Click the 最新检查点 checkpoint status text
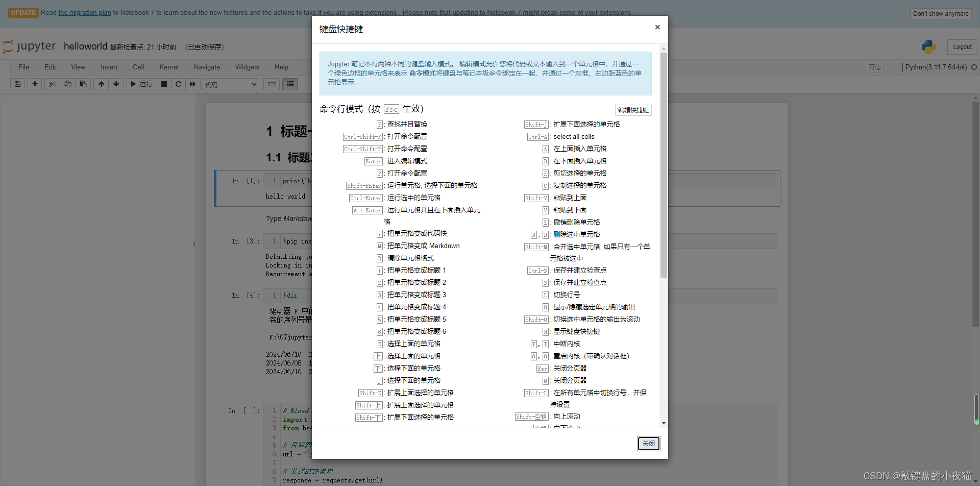The width and height of the screenshot is (980, 486). pos(143,47)
